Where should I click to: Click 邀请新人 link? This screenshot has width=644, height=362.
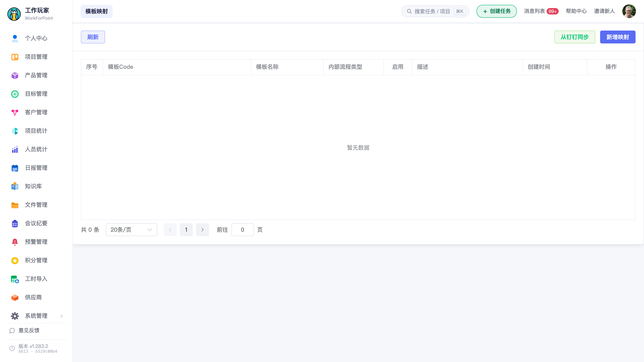(x=604, y=11)
